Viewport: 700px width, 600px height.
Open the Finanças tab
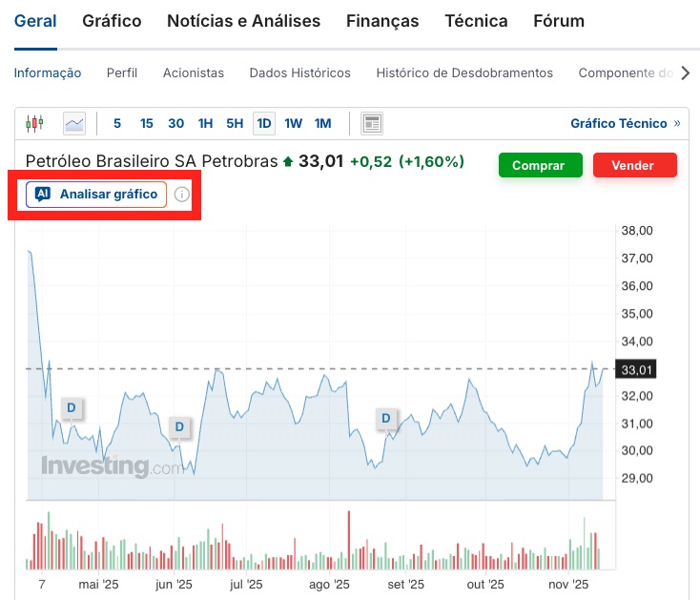[382, 21]
